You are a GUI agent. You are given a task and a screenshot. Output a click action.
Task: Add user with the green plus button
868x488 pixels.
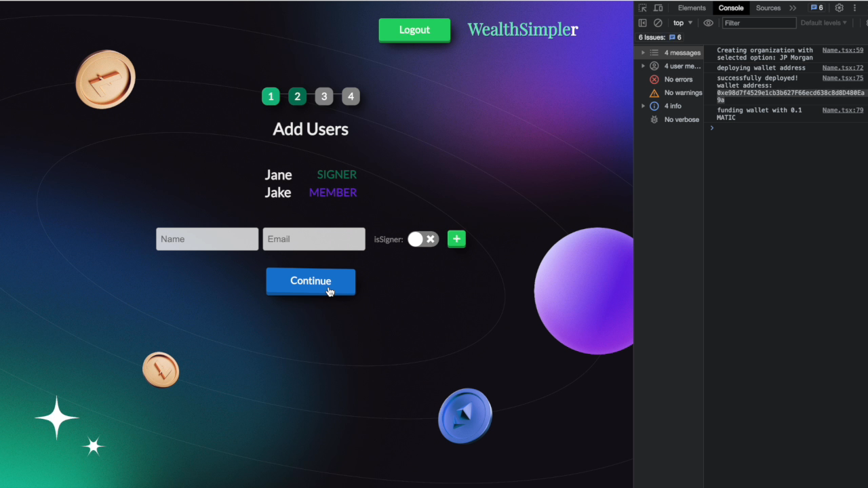click(456, 239)
